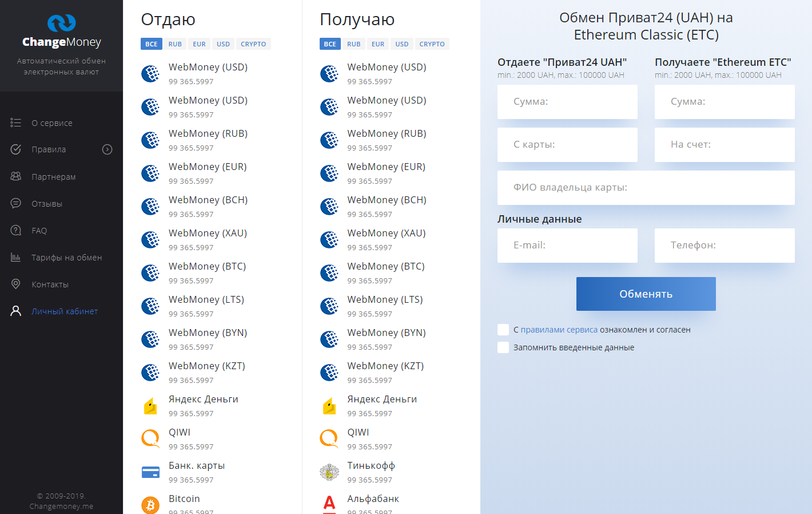Choose WebMoney (RUB) text under Получаю

(x=387, y=134)
